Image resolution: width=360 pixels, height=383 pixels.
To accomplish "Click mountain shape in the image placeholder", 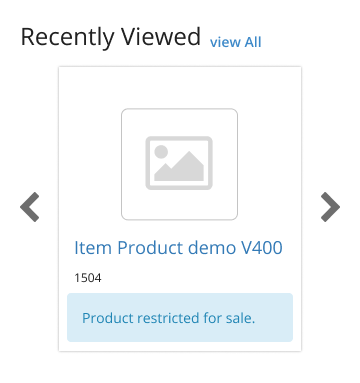I will (179, 167).
